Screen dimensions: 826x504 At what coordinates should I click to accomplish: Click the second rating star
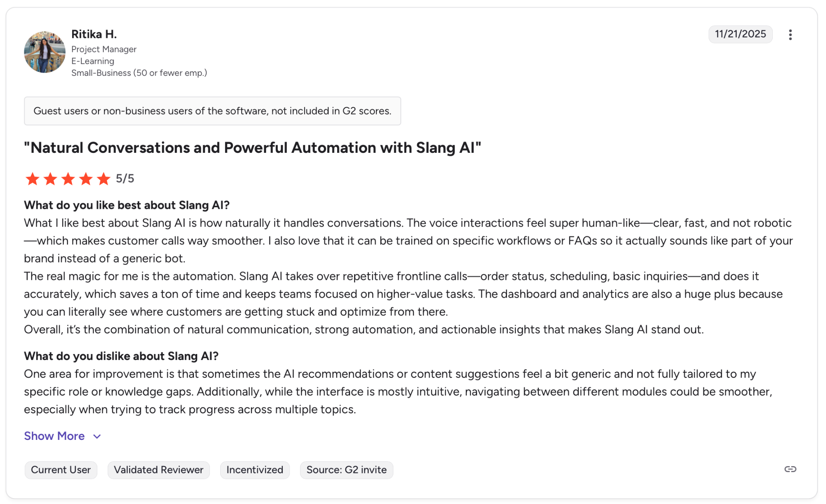tap(50, 179)
